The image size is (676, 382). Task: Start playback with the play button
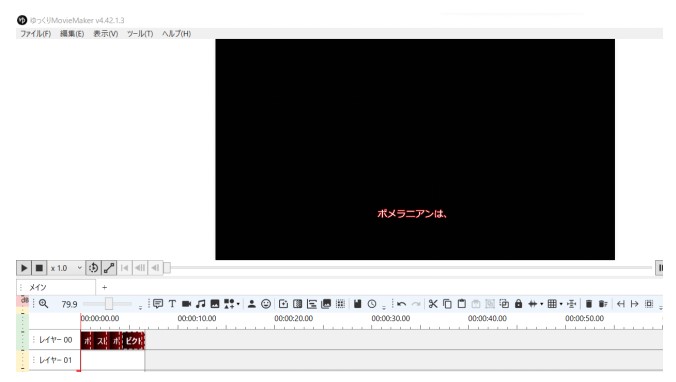pyautogui.click(x=24, y=268)
